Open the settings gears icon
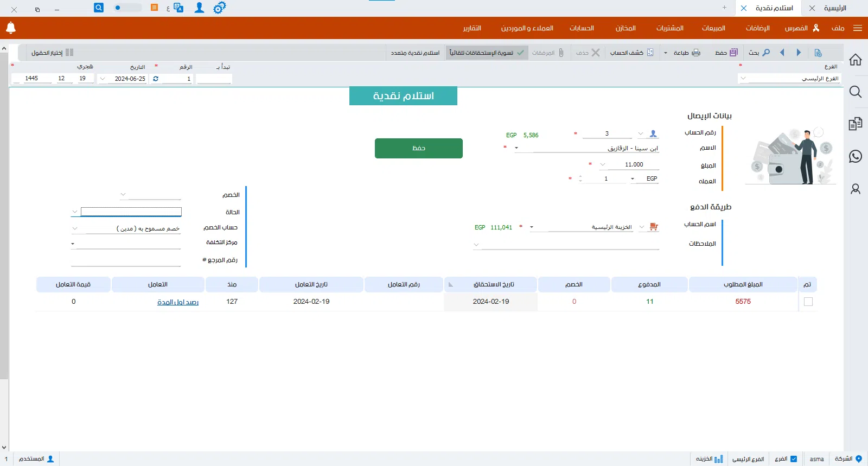 pos(219,8)
